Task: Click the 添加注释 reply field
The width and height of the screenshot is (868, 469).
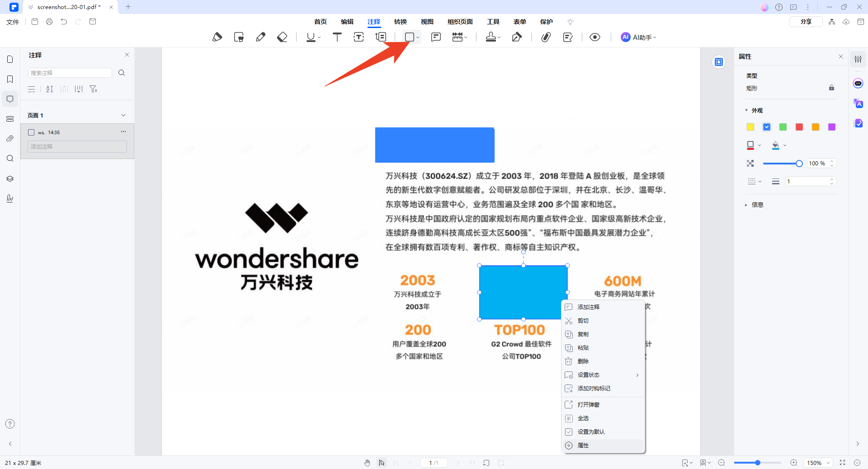Action: coord(77,146)
